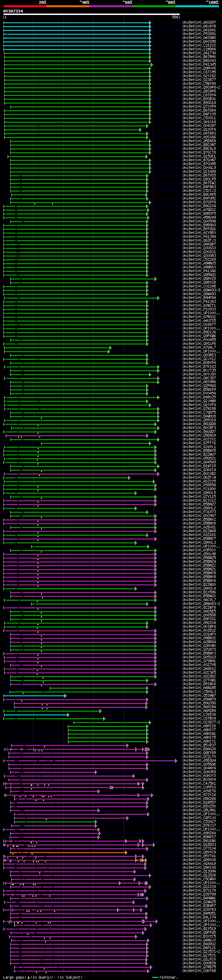The height and width of the screenshot is (980, 222).
Task: Select hit UniRef100_Q27571-2
Action: pyautogui.click(x=201, y=951)
